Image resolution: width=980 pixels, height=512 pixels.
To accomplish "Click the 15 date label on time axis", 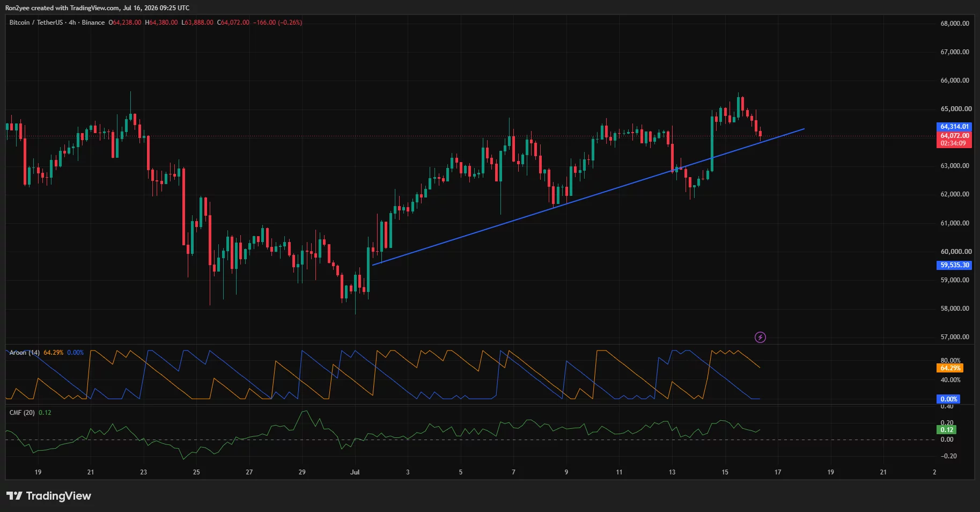I will pos(725,472).
